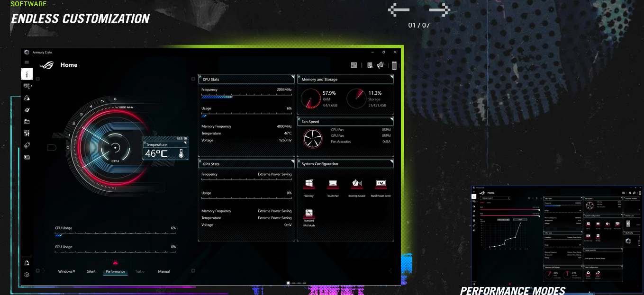
Task: Open the Featured deals tag icon in sidebar
Action: (27, 145)
